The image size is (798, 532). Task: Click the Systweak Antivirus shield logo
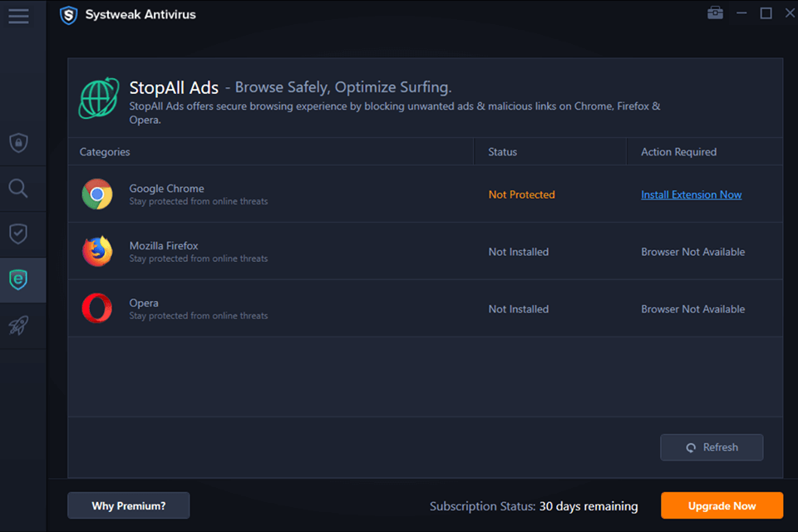pos(68,15)
